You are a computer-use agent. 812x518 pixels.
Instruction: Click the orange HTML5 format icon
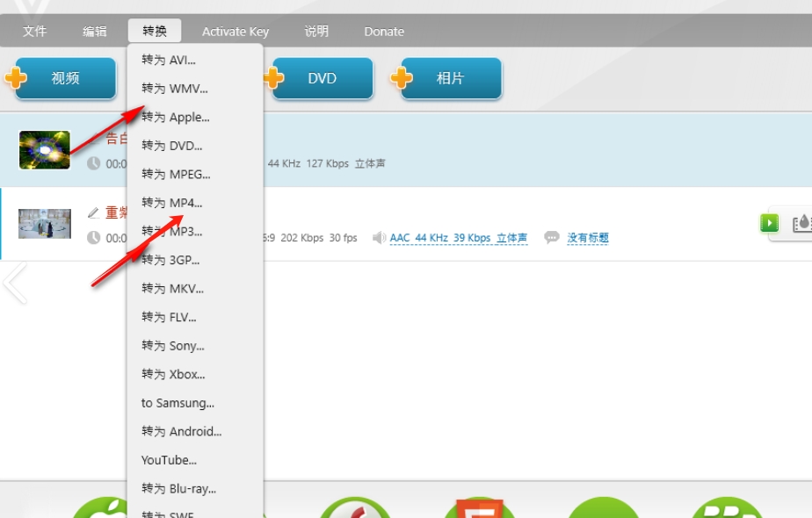[480, 508]
